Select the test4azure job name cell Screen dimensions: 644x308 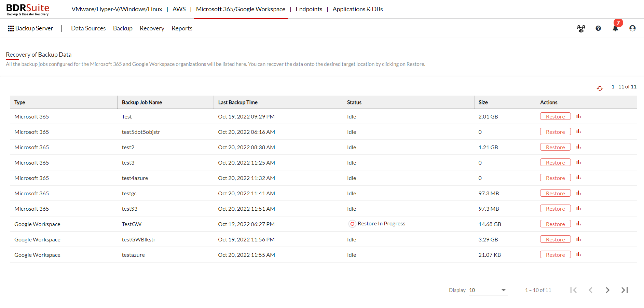coord(135,178)
